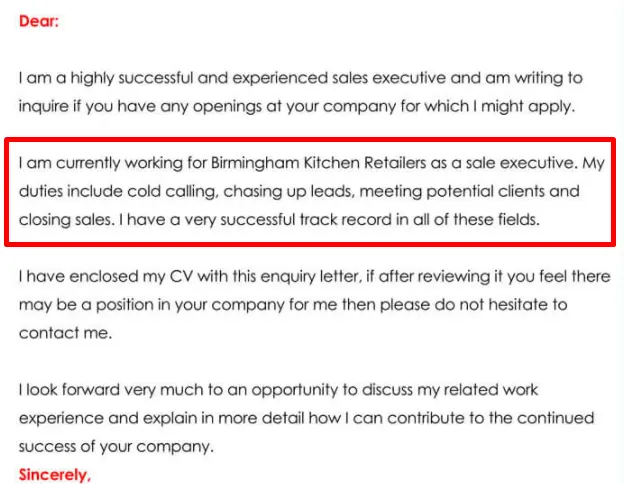Click the red "Dear:" salutation

38,20
